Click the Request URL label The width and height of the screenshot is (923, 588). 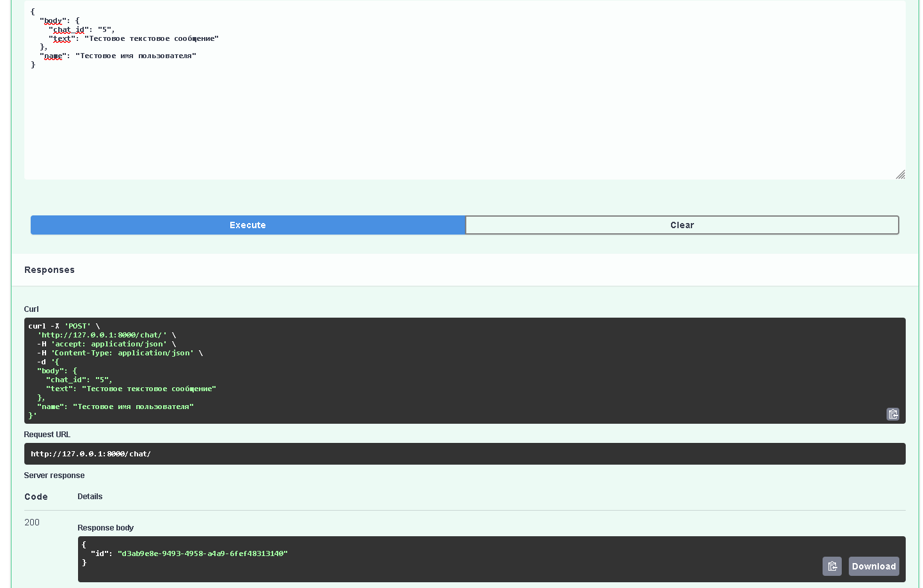tap(47, 435)
